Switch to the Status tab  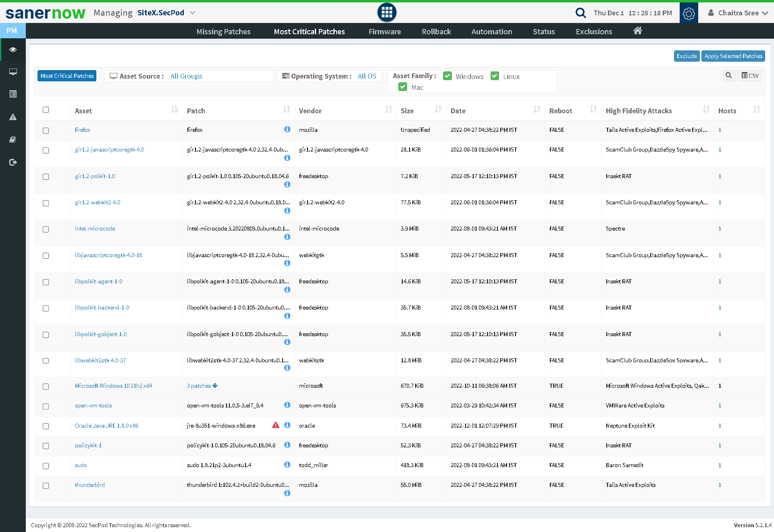[x=544, y=31]
